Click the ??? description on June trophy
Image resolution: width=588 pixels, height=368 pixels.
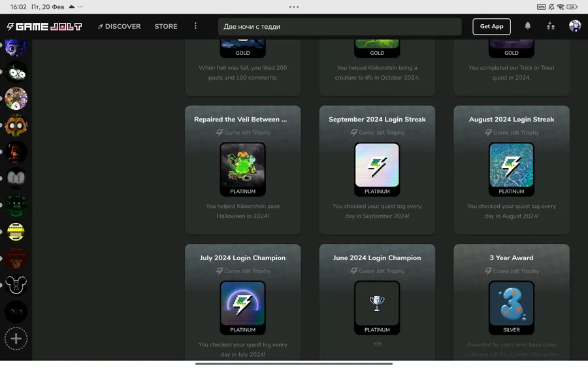point(377,344)
